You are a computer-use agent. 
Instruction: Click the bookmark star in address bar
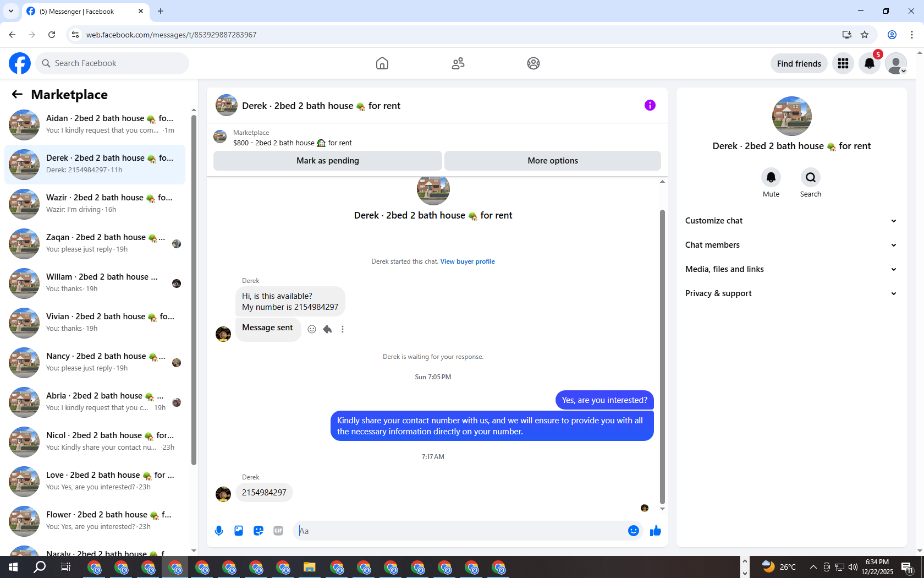pos(865,35)
